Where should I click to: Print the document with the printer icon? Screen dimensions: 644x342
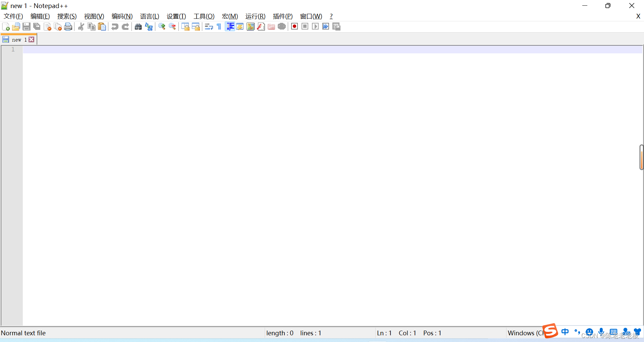pos(68,27)
